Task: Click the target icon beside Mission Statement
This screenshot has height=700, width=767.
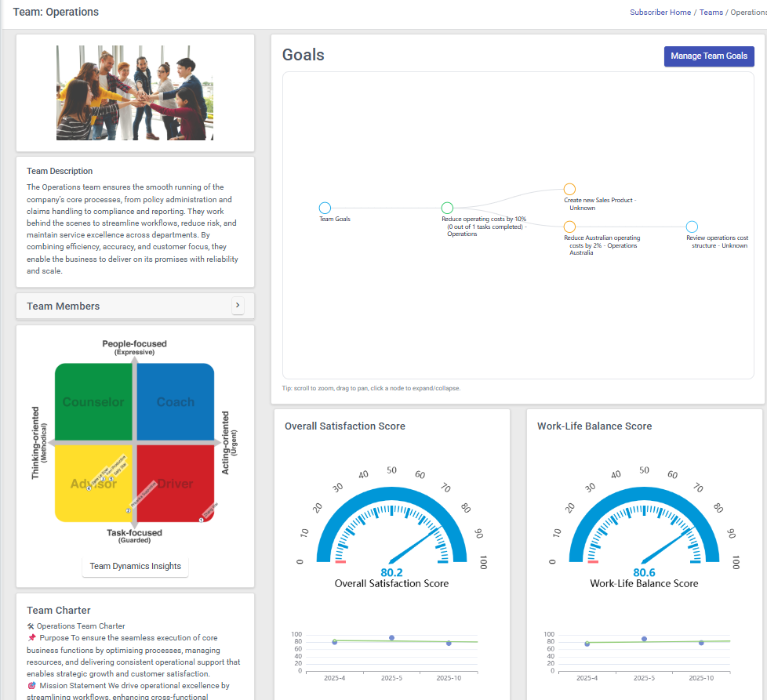Action: pos(31,684)
